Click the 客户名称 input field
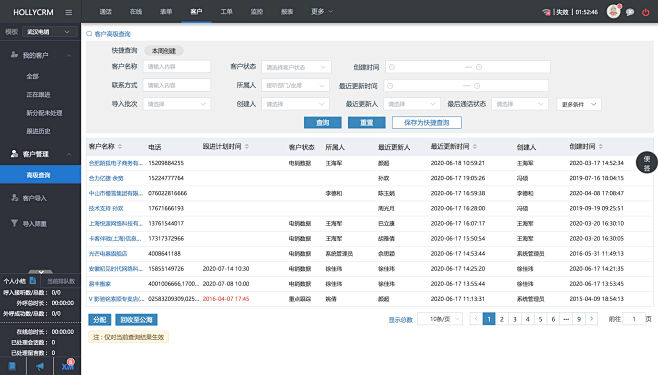Screen dimensions: 658x375 point(177,67)
